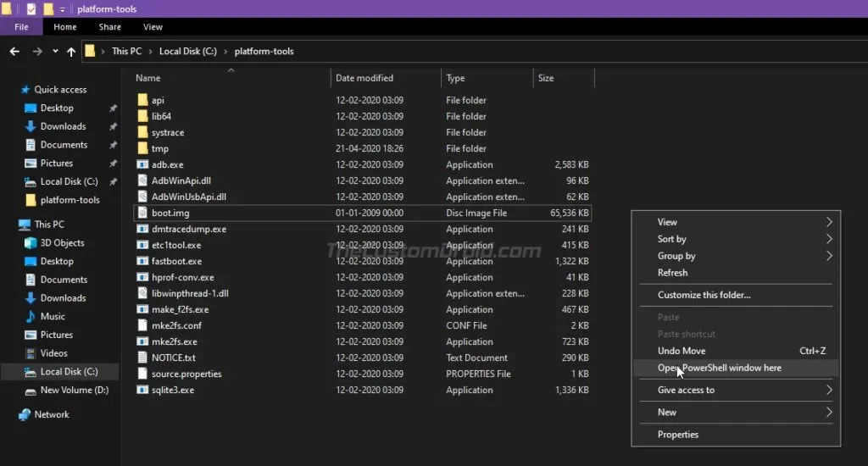Image resolution: width=868 pixels, height=466 pixels.
Task: Click the chevron after This PC in breadcrumb
Action: 150,52
